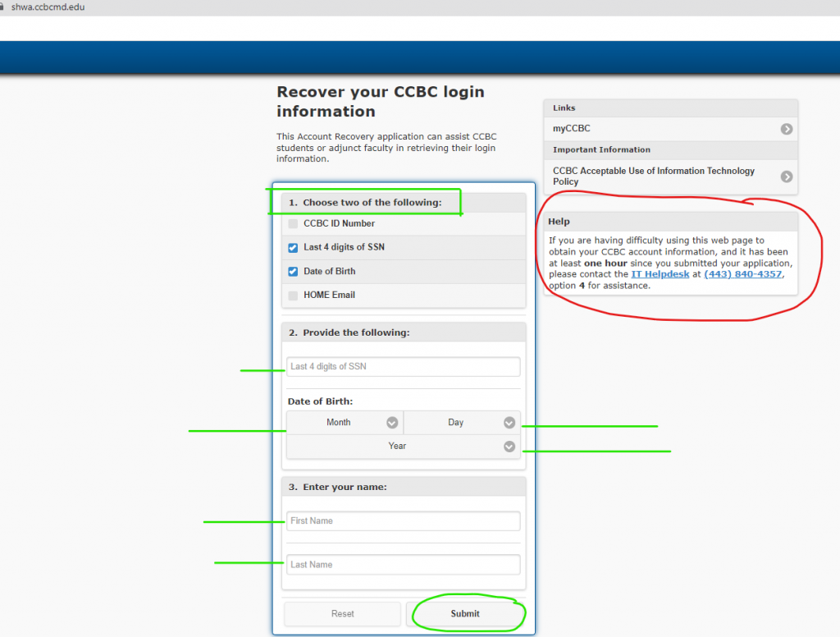Click the arrow icon beside Acceptable Use Policy
Image resolution: width=840 pixels, height=637 pixels.
click(x=786, y=176)
